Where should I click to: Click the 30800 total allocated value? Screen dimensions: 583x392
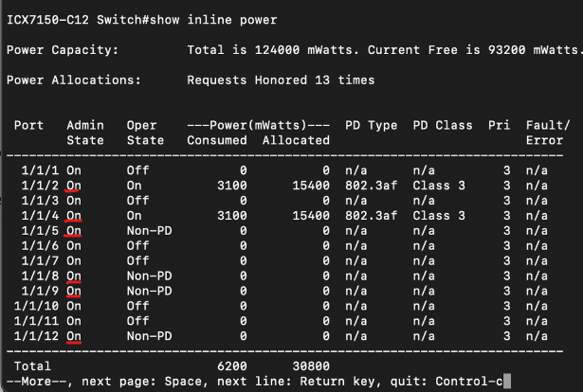tap(306, 365)
